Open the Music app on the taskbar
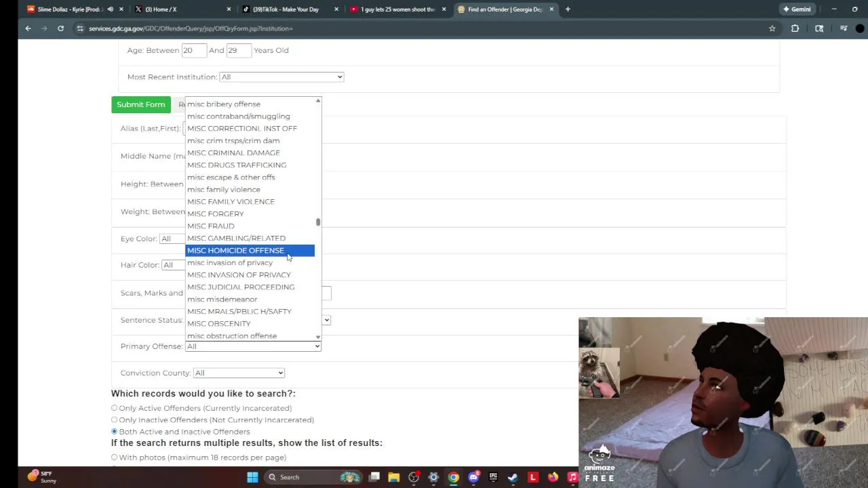 [x=572, y=477]
